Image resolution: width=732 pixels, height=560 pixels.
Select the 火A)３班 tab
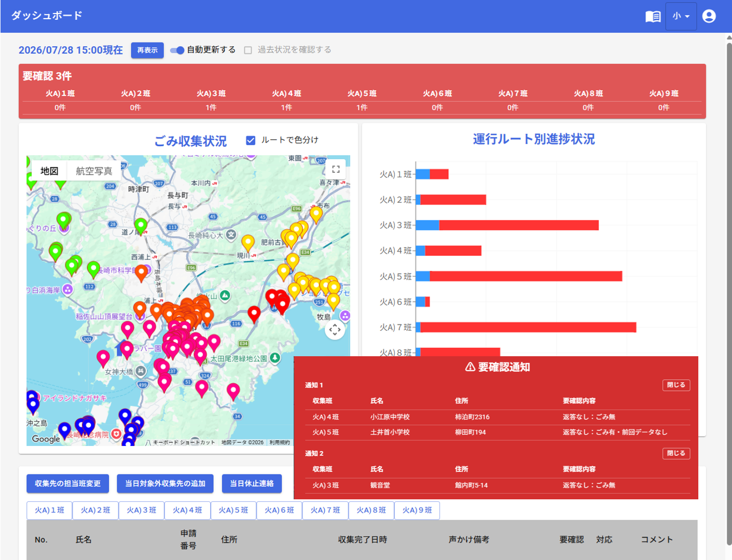click(x=142, y=510)
